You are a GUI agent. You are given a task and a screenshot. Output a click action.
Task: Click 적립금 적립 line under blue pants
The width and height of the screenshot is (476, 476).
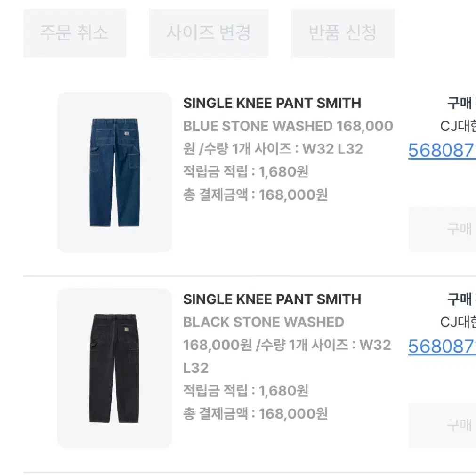tap(246, 172)
